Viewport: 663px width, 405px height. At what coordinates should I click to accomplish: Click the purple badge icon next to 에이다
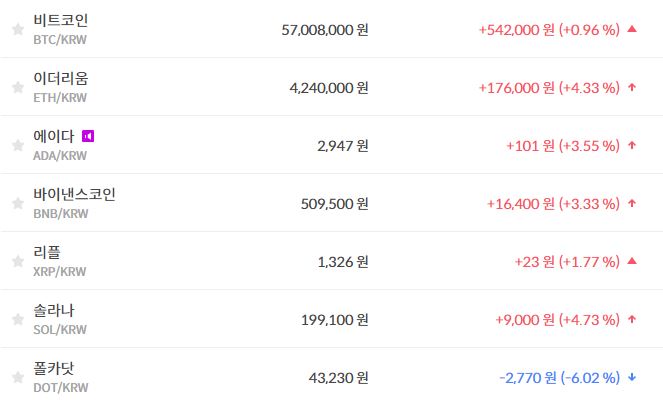point(88,136)
